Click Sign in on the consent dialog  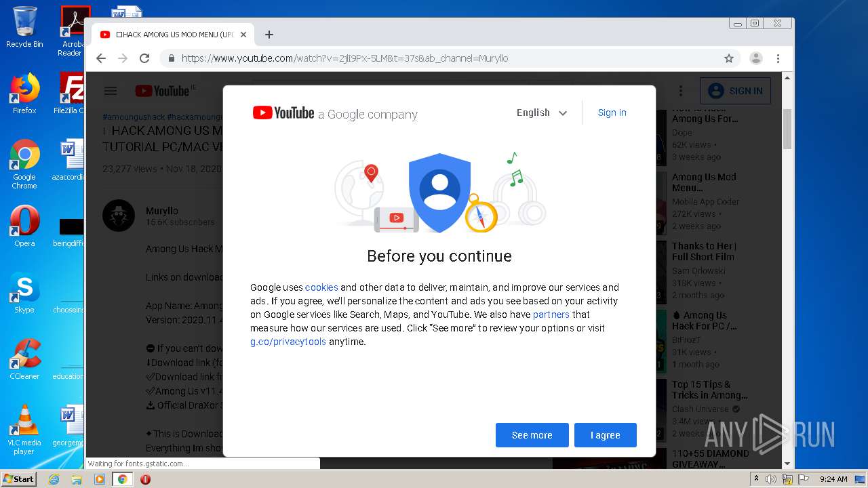point(612,113)
